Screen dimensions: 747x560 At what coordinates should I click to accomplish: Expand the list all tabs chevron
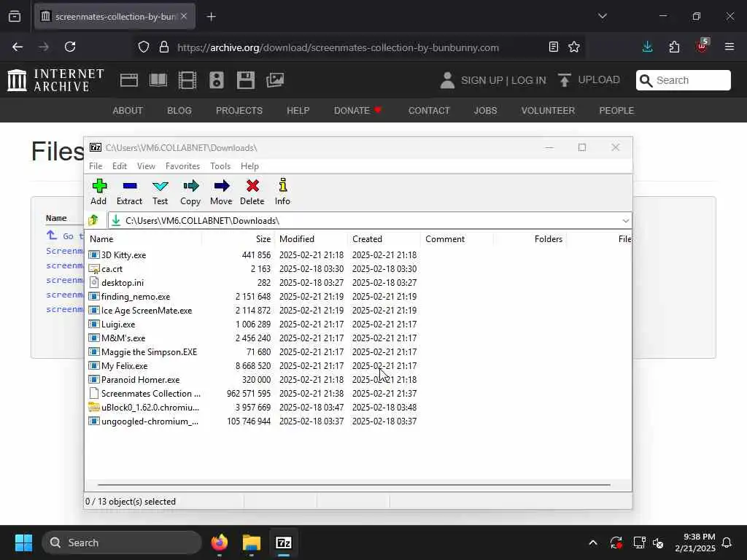click(x=602, y=16)
